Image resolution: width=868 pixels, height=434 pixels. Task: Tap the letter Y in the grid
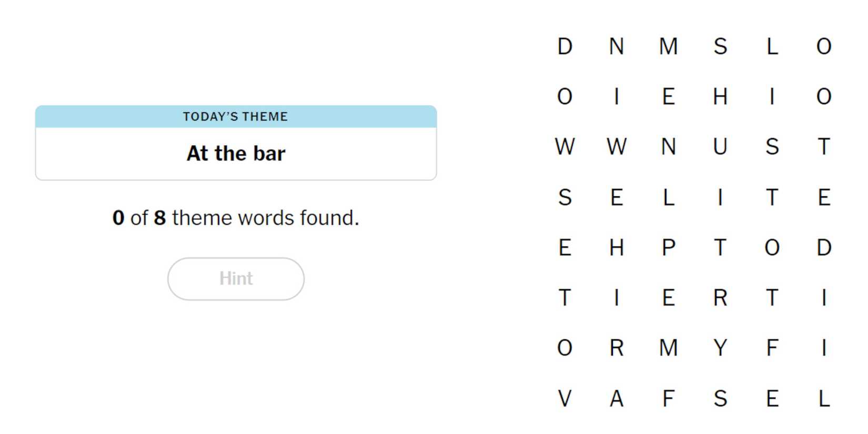point(720,348)
